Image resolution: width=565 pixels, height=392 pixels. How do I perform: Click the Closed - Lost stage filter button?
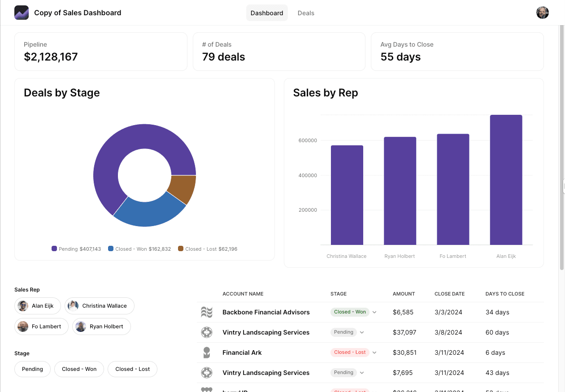tap(132, 369)
